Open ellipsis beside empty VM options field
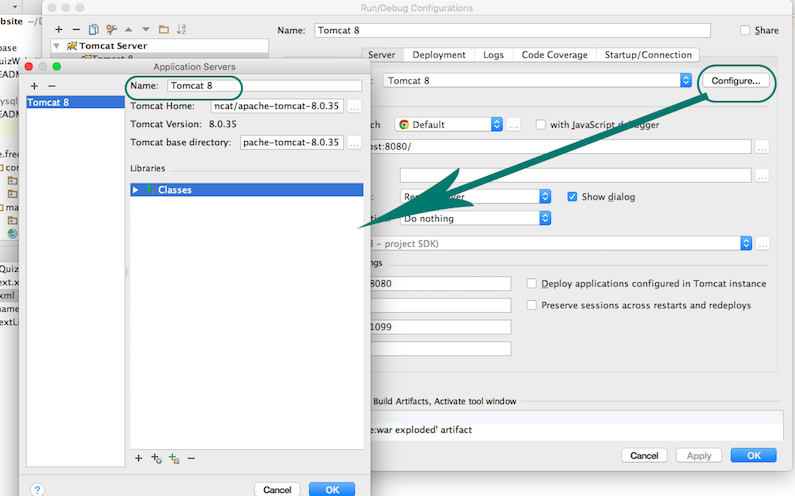Viewport: 795px width, 496px height. pos(762,175)
